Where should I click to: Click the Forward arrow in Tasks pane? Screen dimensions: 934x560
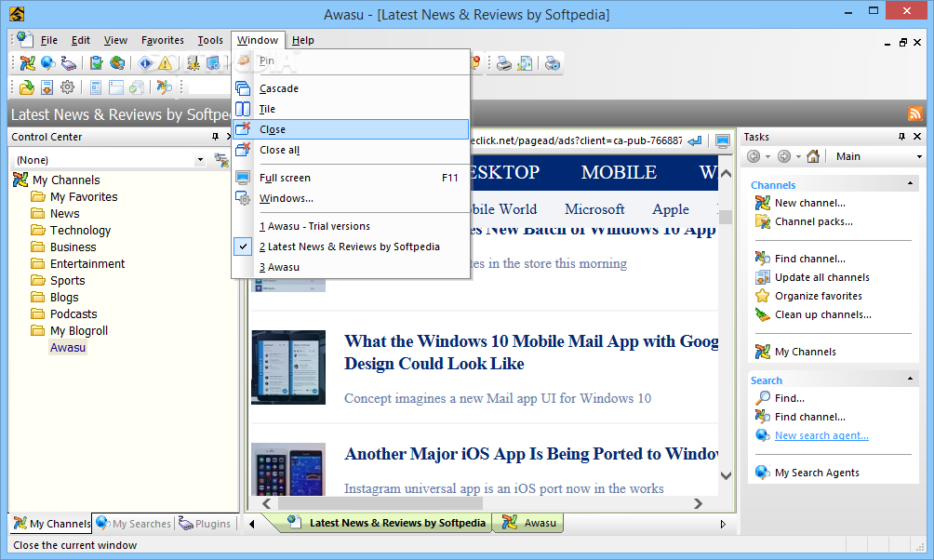pos(784,156)
